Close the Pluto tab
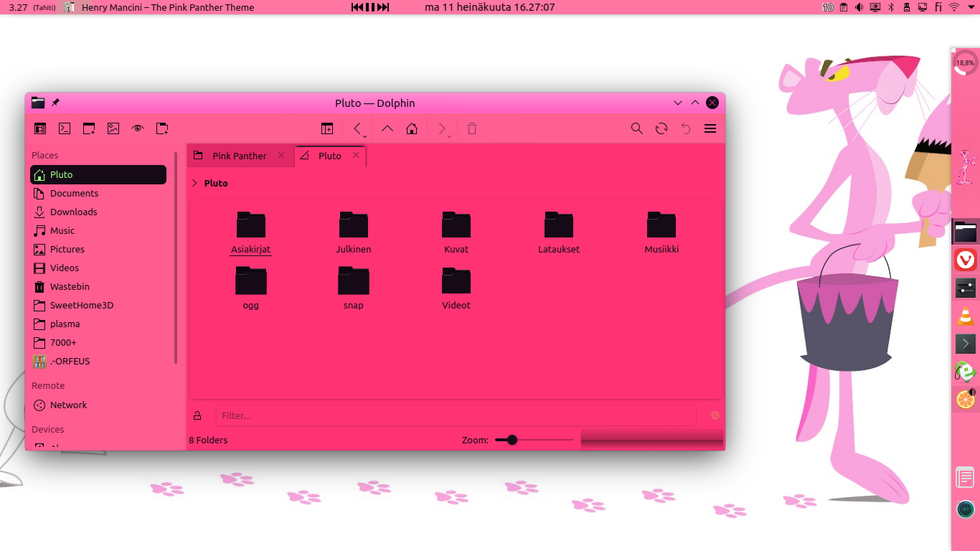980x551 pixels. (x=356, y=155)
